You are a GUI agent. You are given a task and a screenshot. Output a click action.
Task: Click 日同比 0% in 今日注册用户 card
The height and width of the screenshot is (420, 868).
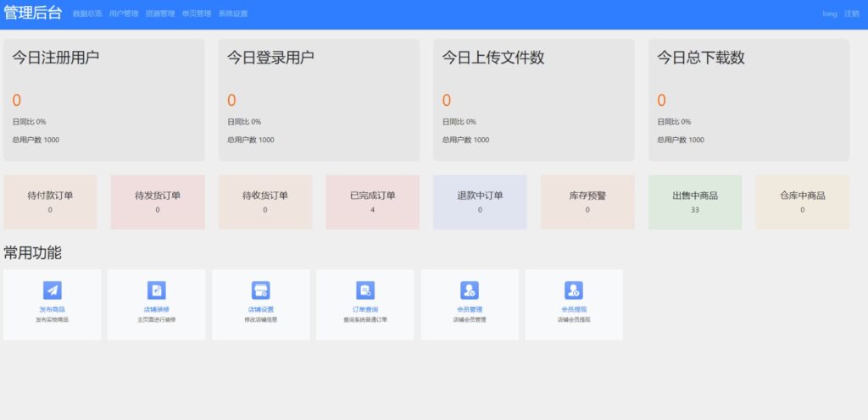pyautogui.click(x=30, y=122)
